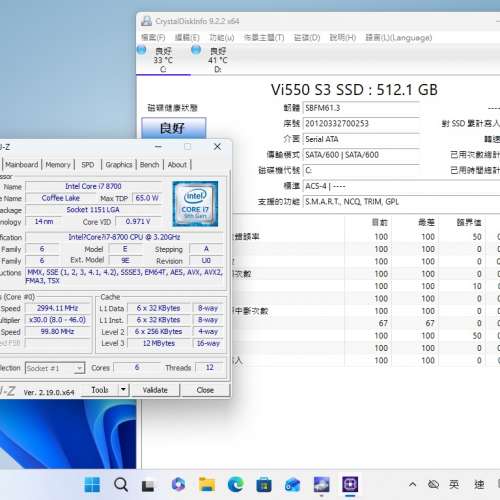Open Task View from the taskbar
500x500 pixels.
click(148, 485)
